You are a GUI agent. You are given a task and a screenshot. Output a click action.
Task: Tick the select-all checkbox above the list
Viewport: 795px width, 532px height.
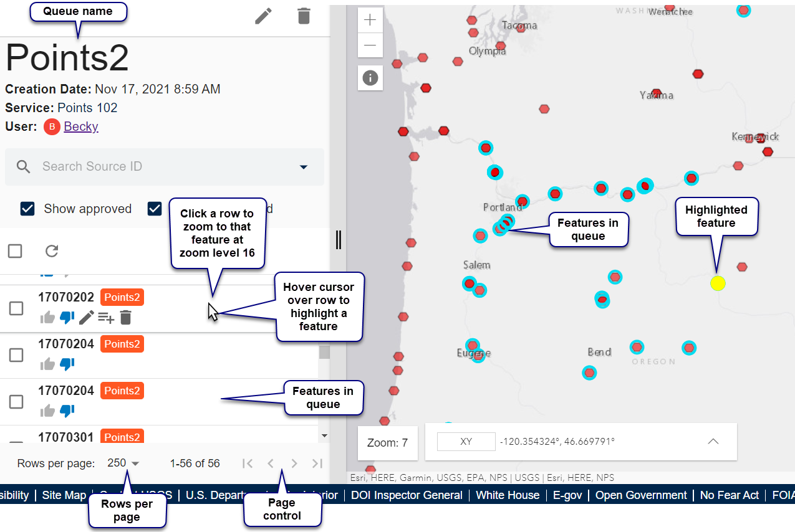[15, 251]
